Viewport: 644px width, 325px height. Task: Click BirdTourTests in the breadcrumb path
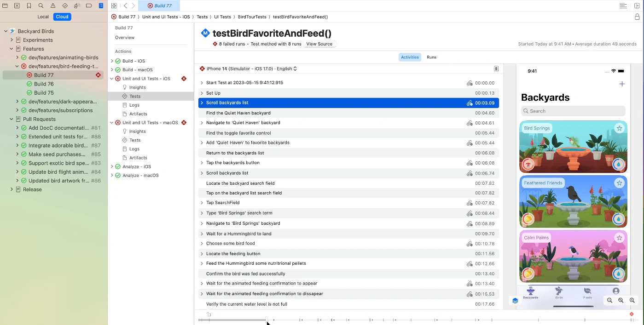click(252, 17)
